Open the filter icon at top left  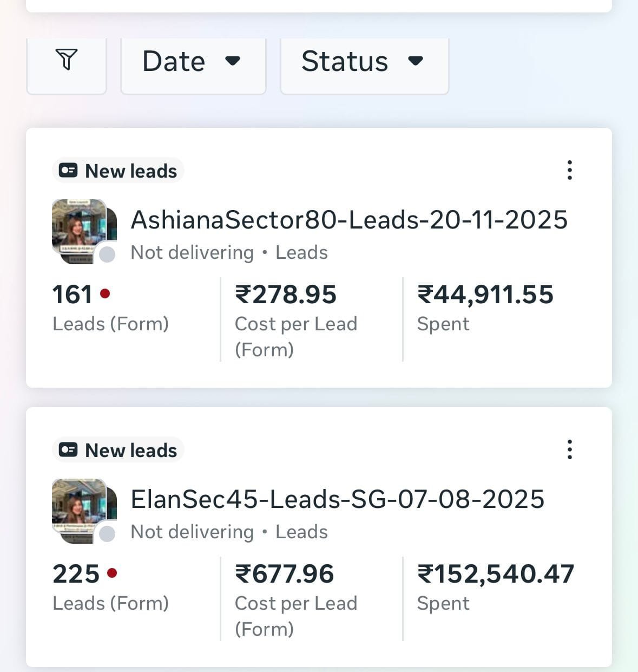[66, 61]
